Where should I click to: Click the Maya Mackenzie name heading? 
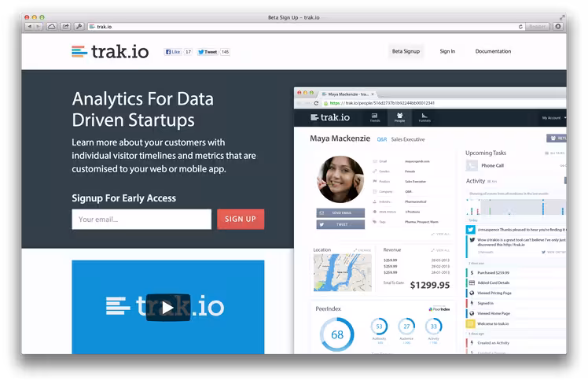tap(340, 138)
